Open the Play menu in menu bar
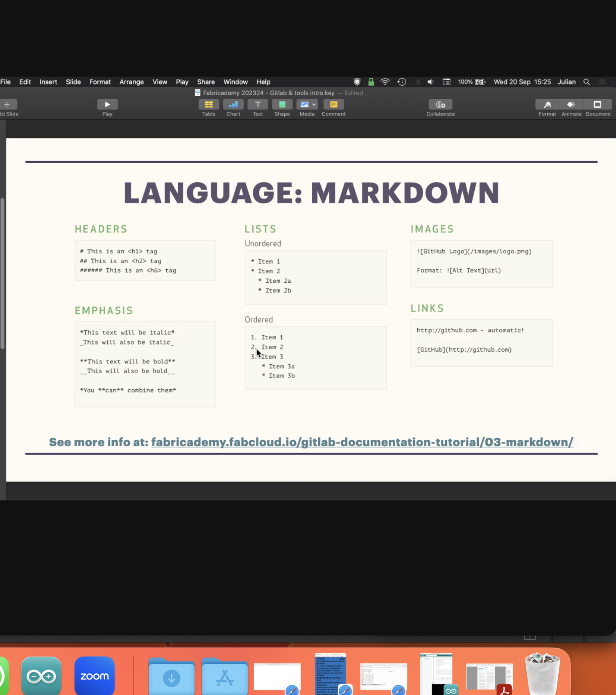 point(182,82)
